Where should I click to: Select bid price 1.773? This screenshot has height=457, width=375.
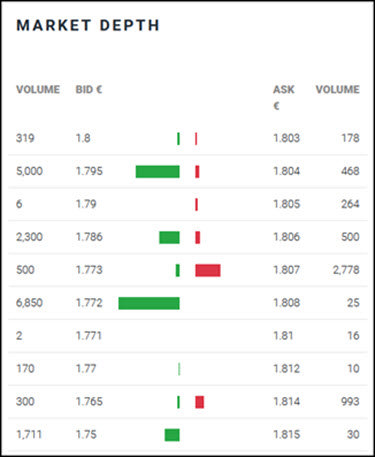[x=89, y=270]
